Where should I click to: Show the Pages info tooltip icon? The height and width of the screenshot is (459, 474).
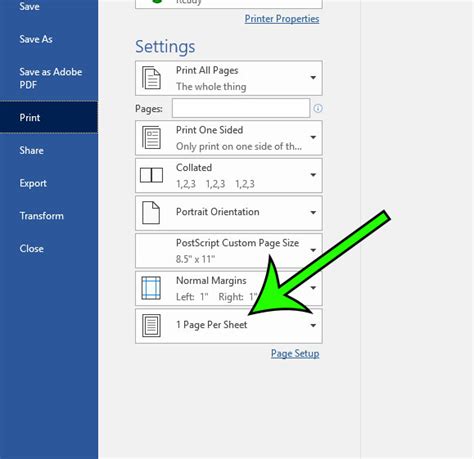[318, 108]
